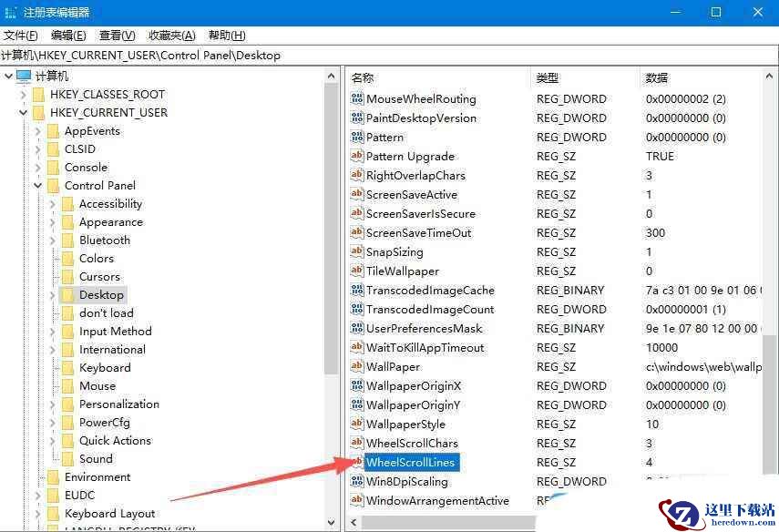
Task: Select the Colors key in tree
Action: [x=97, y=259]
